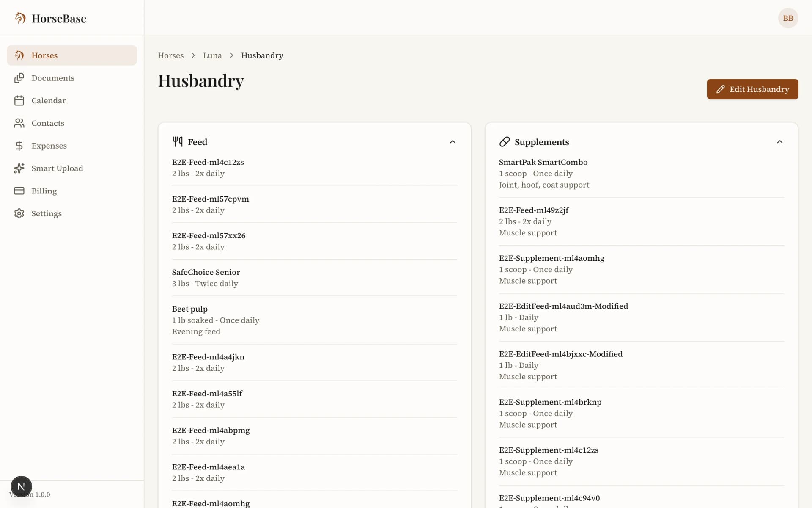
Task: Select the Horses icon in the sidebar
Action: click(x=19, y=55)
